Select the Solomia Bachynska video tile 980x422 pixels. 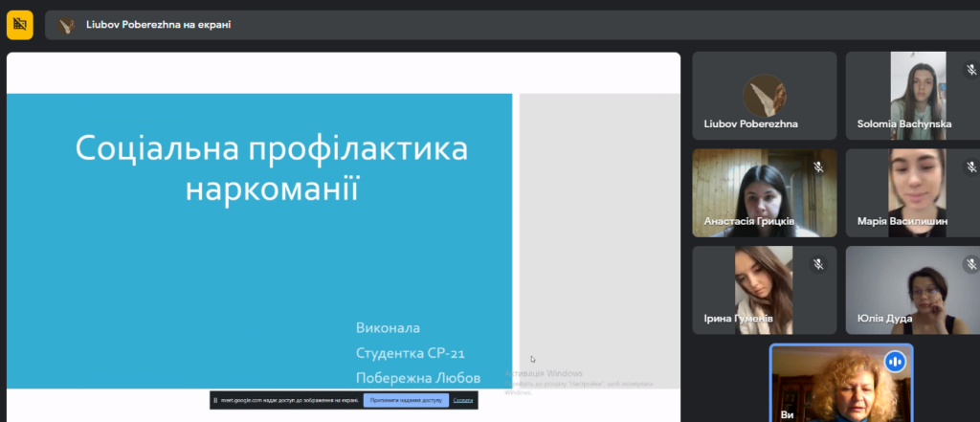(x=909, y=96)
